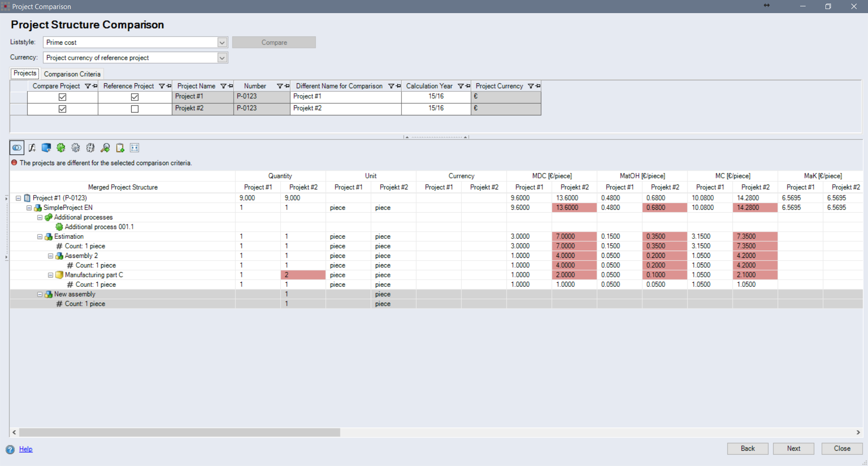Image resolution: width=868 pixels, height=466 pixels.
Task: Click the horizontal scrollbar thumb
Action: click(x=179, y=433)
